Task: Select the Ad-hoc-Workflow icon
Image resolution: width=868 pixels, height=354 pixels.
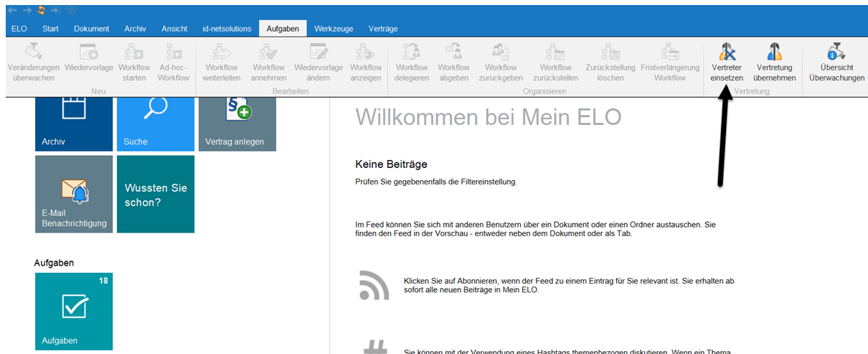Action: point(174,52)
